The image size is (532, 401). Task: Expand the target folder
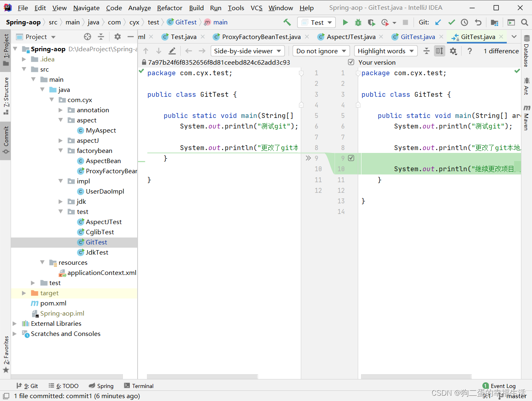point(24,293)
